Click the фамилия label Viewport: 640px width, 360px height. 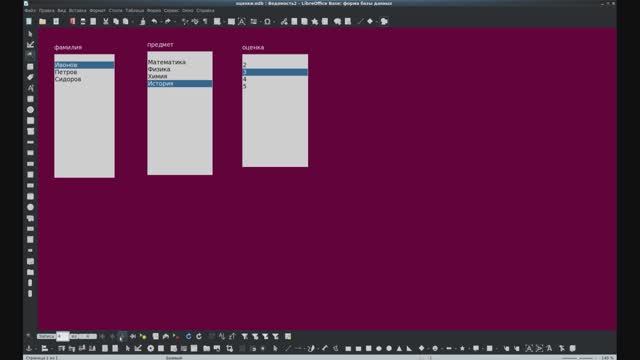[68, 47]
